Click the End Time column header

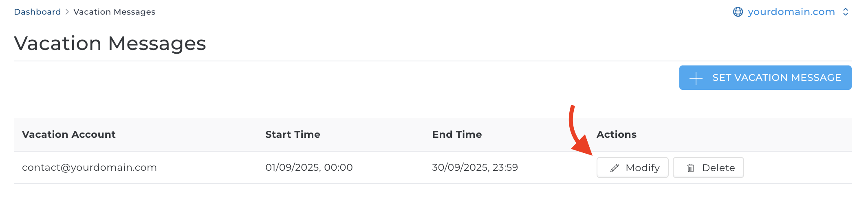tap(457, 135)
